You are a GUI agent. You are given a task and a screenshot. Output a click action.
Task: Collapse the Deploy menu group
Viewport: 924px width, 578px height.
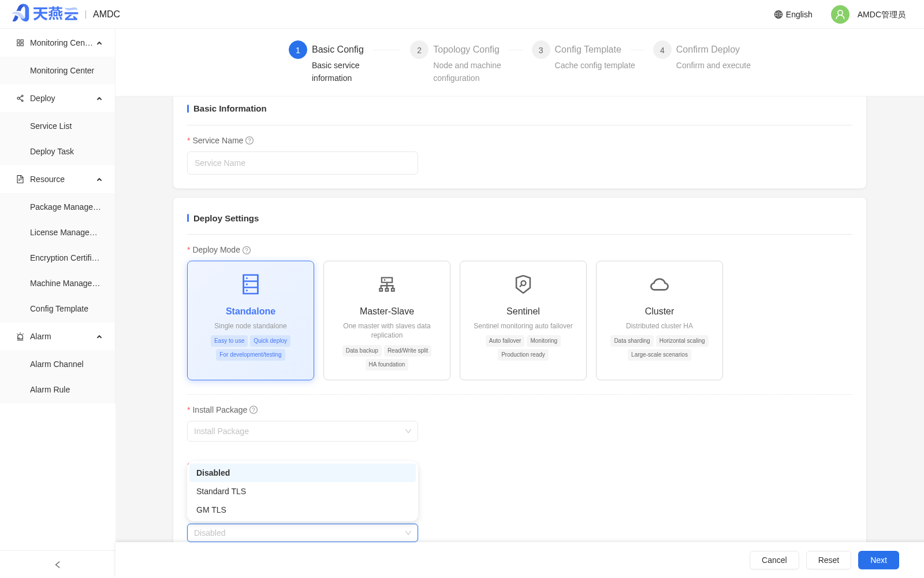pos(99,99)
